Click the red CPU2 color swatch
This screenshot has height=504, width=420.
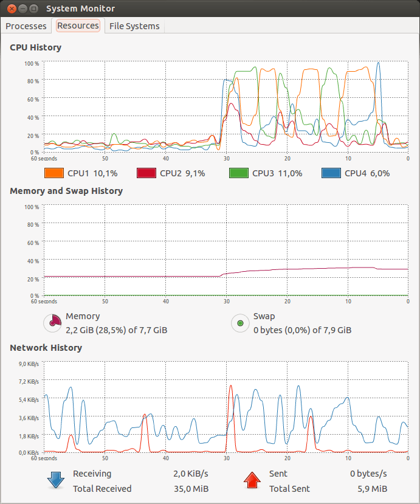click(146, 173)
